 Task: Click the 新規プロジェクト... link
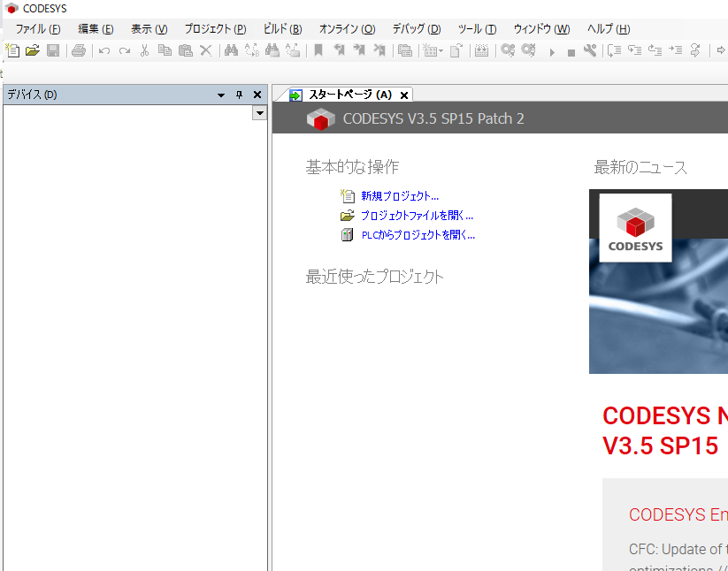click(x=400, y=196)
